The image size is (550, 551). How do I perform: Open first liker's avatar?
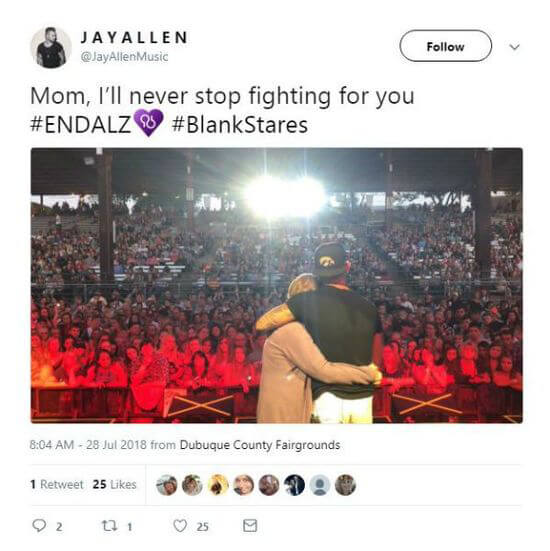[x=167, y=485]
